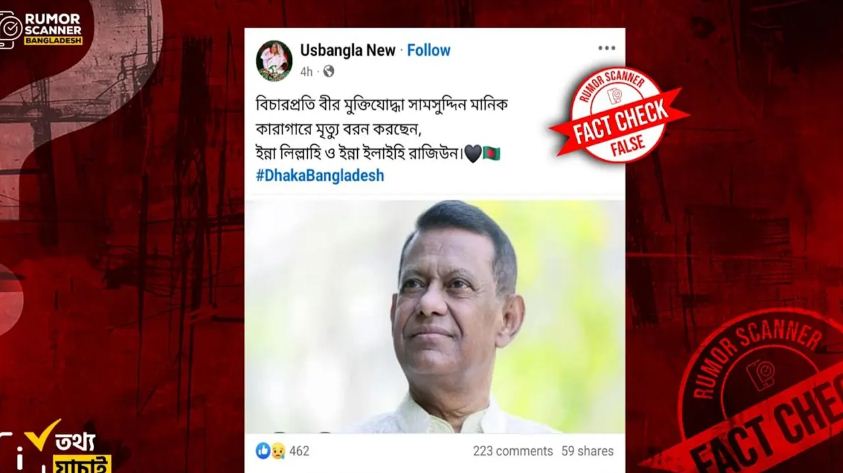This screenshot has height=473, width=843.
Task: Open the Usbangla New profile picture
Action: (274, 61)
